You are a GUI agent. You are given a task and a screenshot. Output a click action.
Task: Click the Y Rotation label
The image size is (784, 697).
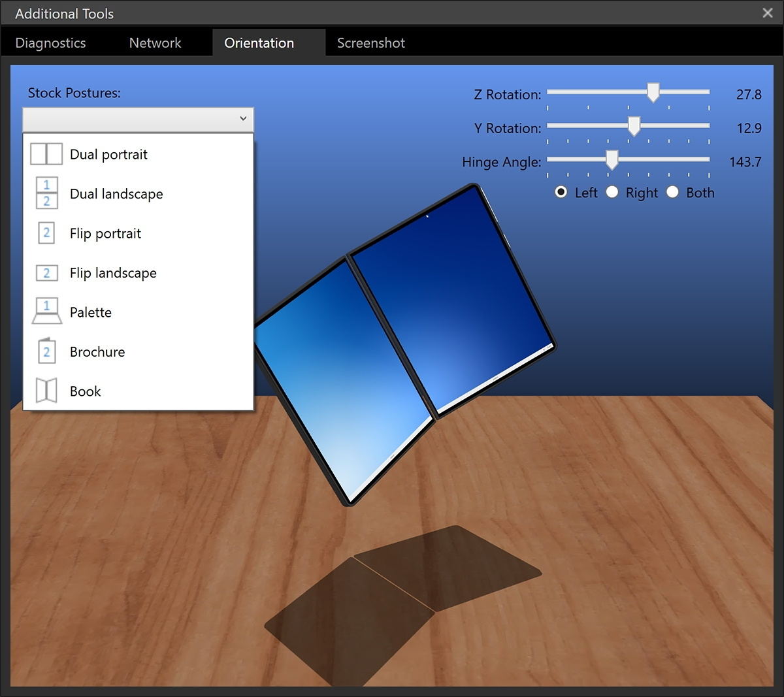click(x=508, y=129)
